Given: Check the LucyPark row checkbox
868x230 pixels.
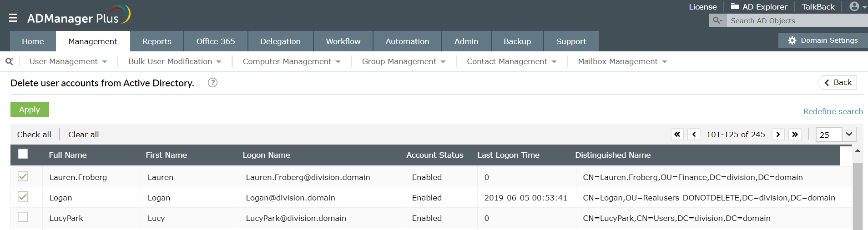Looking at the screenshot, I should [x=23, y=217].
